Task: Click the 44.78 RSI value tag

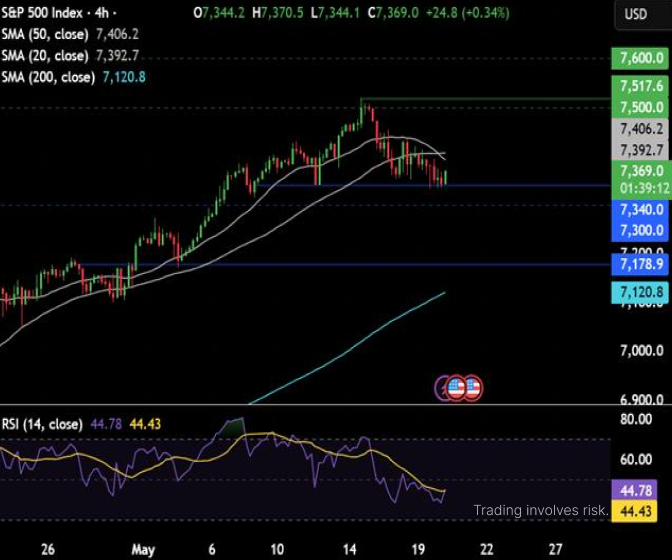Action: 633,491
